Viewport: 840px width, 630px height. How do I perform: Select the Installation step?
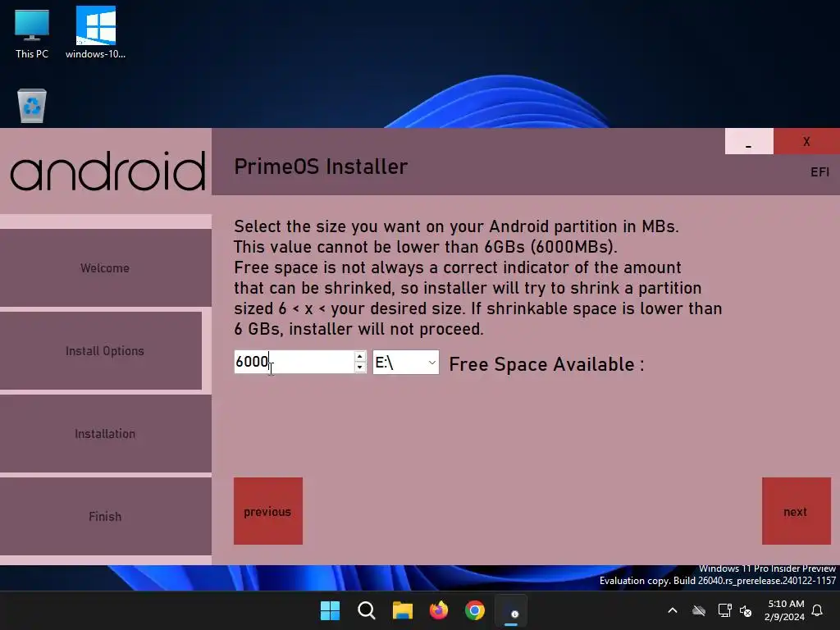106,434
